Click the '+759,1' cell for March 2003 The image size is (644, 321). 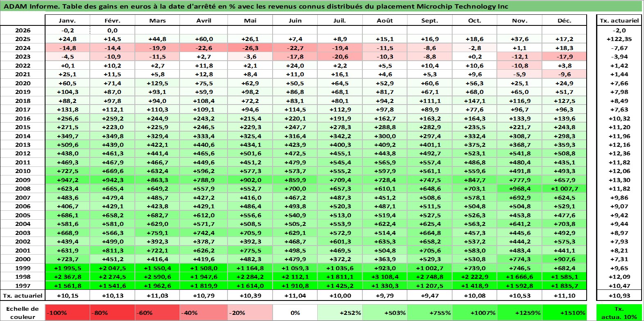157,233
